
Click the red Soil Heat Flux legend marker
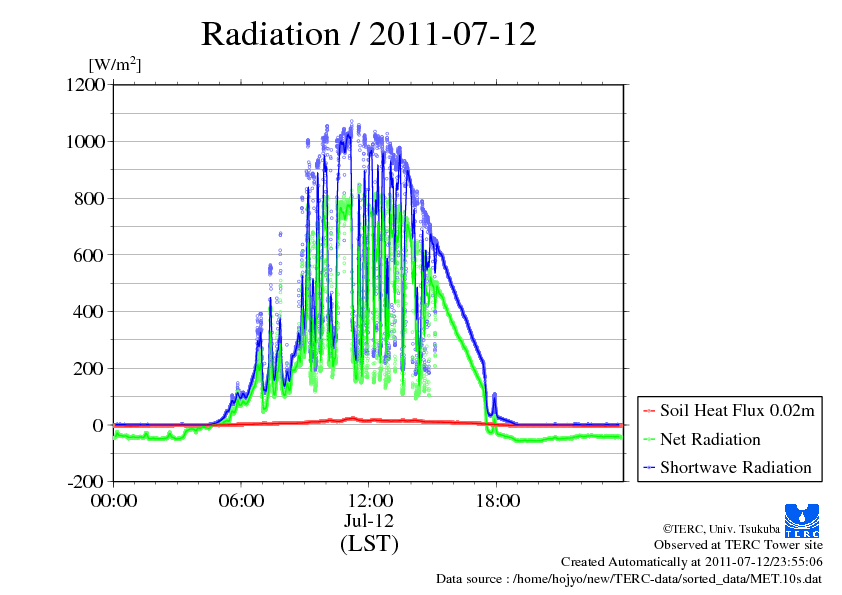(649, 411)
